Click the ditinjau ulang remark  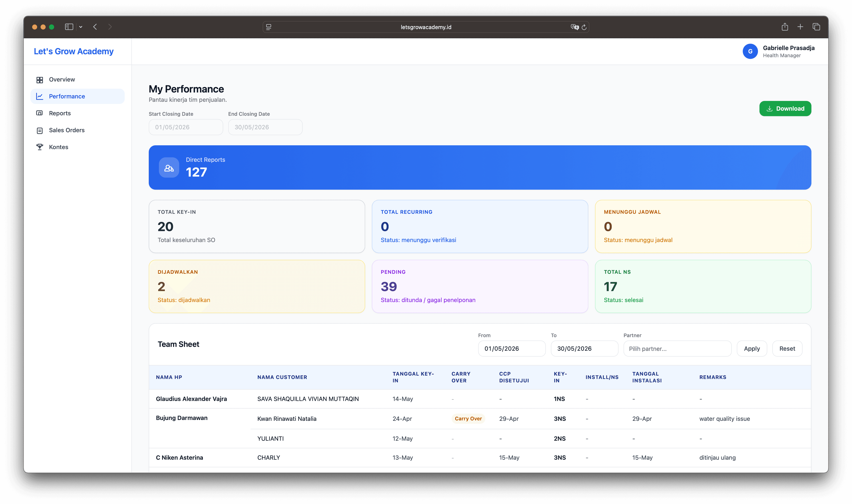tap(717, 457)
